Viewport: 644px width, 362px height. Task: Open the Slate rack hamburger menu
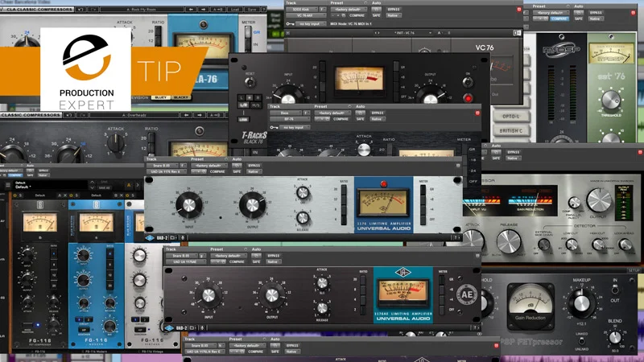point(8,185)
